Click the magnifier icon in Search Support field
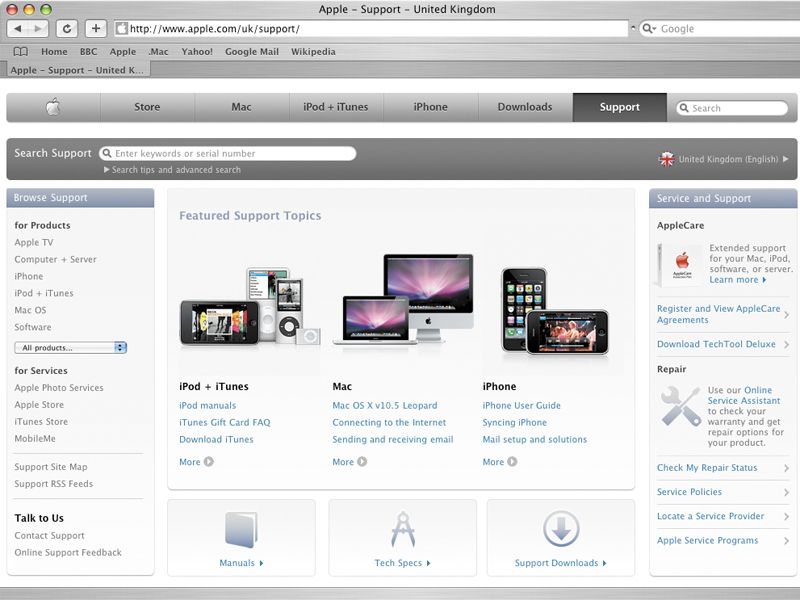Image resolution: width=800 pixels, height=600 pixels. click(x=106, y=153)
